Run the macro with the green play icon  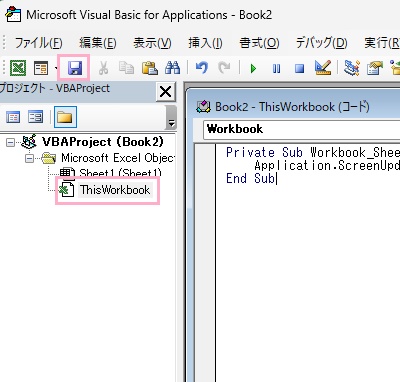click(253, 69)
